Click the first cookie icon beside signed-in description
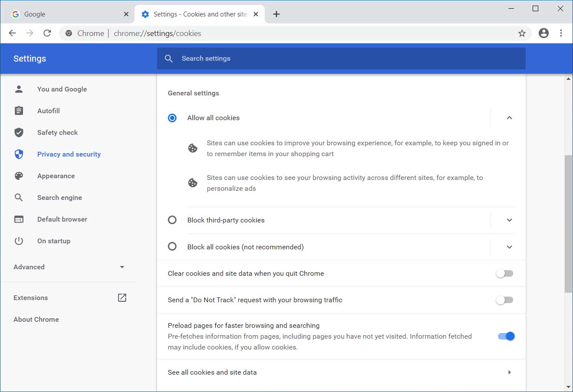573x392 pixels. coord(193,148)
